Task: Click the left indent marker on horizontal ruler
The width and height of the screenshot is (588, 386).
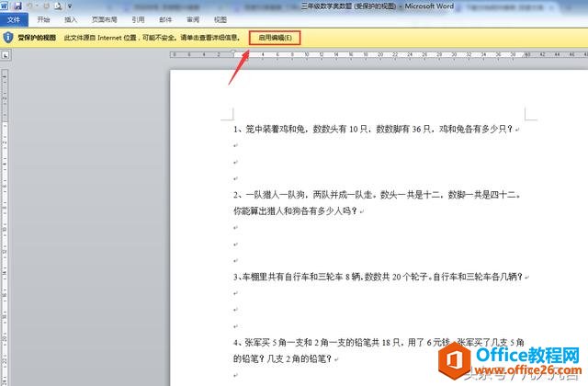Action: tap(233, 55)
